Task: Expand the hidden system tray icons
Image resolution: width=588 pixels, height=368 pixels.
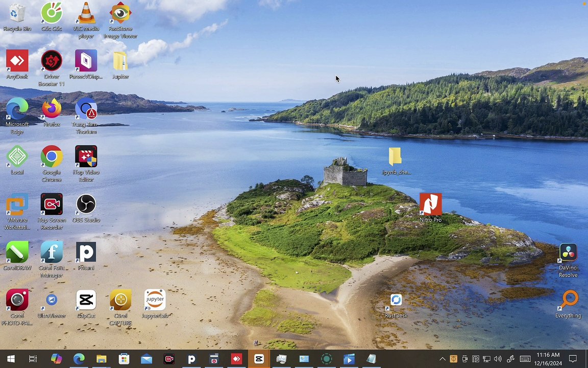Action: [442, 359]
